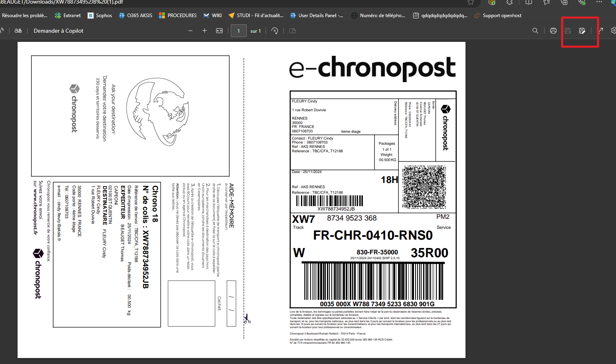Open the split screen feature

[x=529, y=2]
